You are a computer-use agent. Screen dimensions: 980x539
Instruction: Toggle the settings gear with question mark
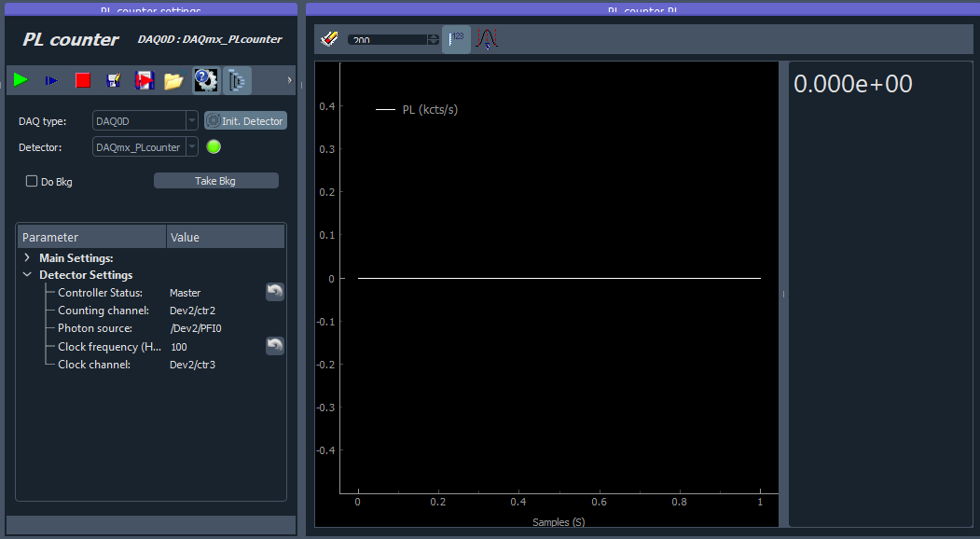[205, 81]
